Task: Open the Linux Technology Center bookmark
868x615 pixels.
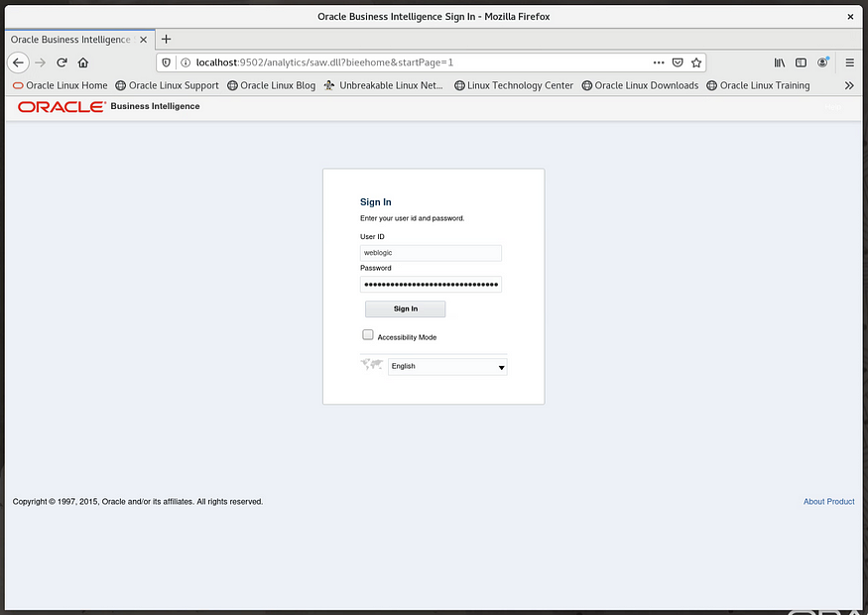Action: 514,85
